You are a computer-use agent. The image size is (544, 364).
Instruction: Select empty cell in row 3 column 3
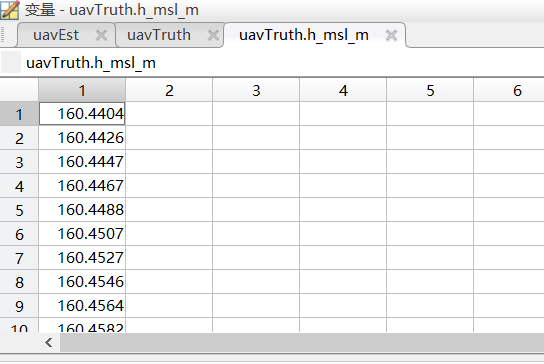[x=256, y=162]
